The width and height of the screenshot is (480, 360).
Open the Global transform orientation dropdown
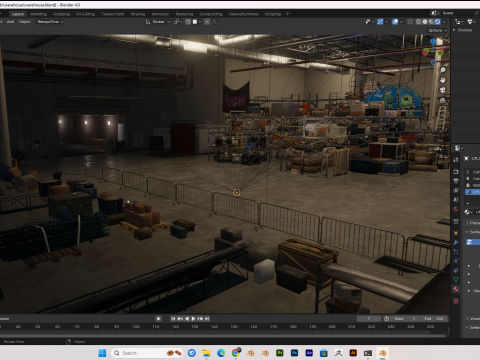coord(158,22)
